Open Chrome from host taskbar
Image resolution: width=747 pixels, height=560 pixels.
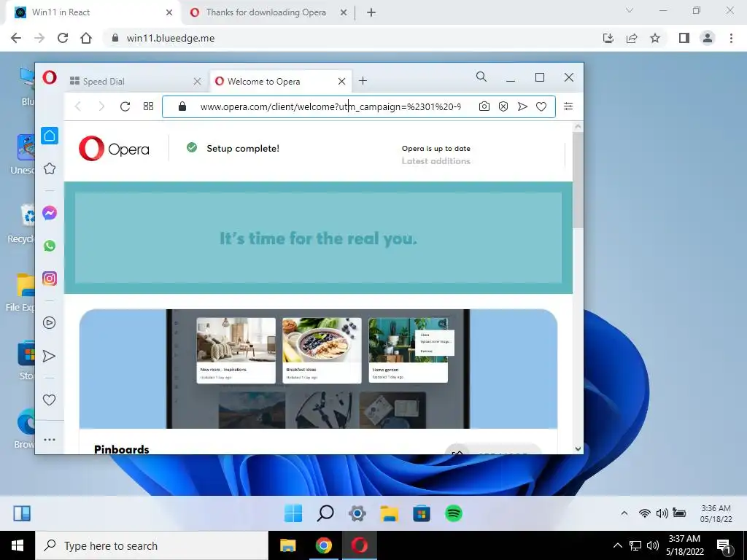[x=323, y=545]
